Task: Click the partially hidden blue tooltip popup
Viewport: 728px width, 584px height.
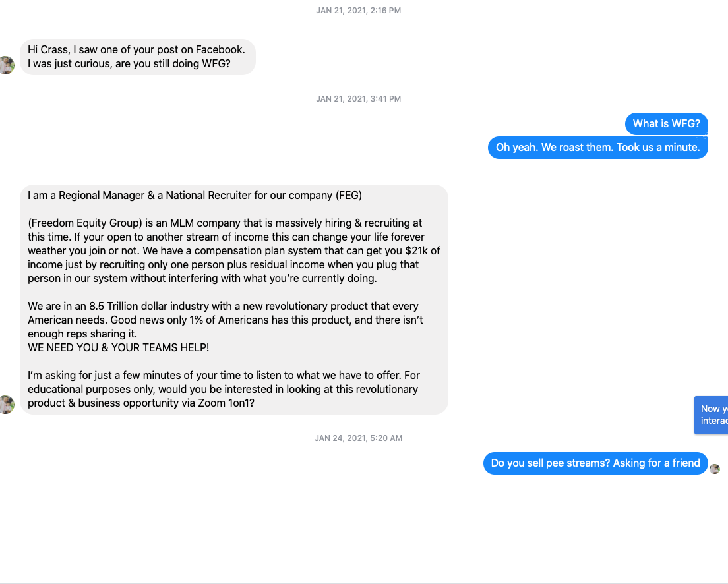Action: pyautogui.click(x=712, y=415)
